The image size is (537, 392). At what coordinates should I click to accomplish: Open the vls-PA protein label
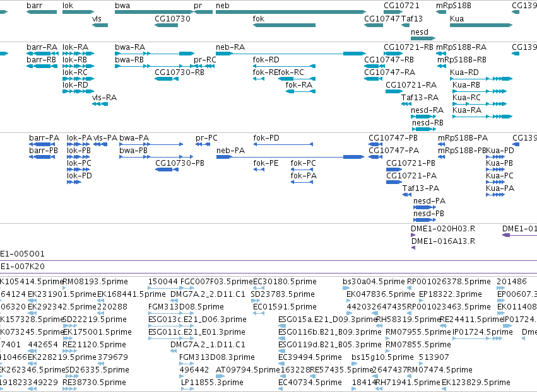point(105,138)
